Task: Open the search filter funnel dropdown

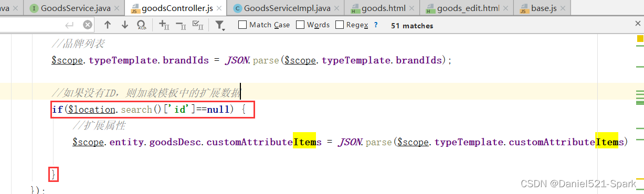Action: (x=220, y=25)
